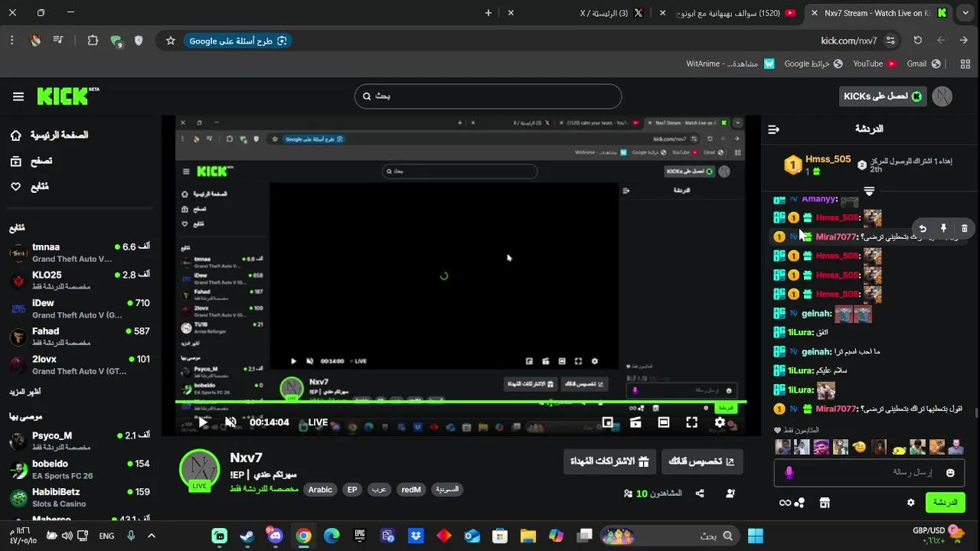This screenshot has width=980, height=551.
Task: Open KLO25 channel in sidebar
Action: tap(80, 280)
